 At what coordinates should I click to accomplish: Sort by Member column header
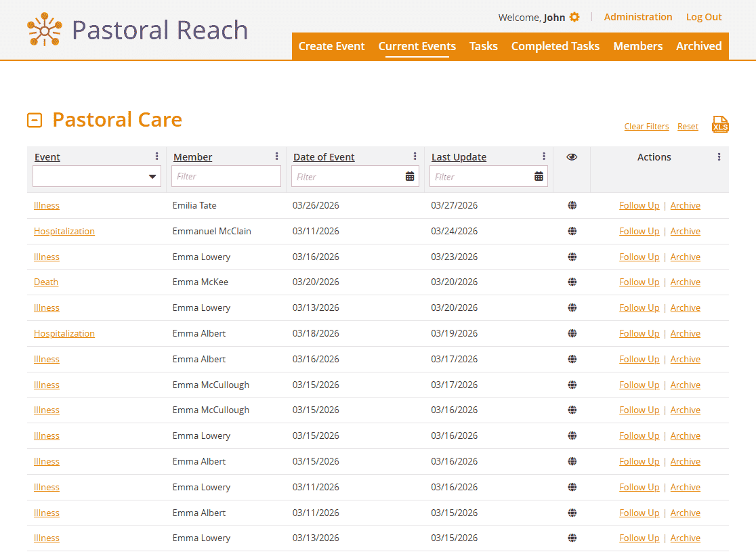(193, 157)
